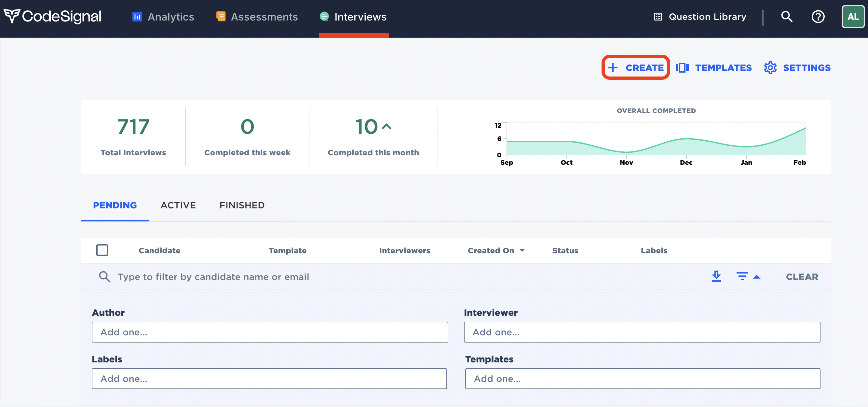Screen dimensions: 868x407
Task: Open interview TEMPLATES
Action: click(x=714, y=68)
